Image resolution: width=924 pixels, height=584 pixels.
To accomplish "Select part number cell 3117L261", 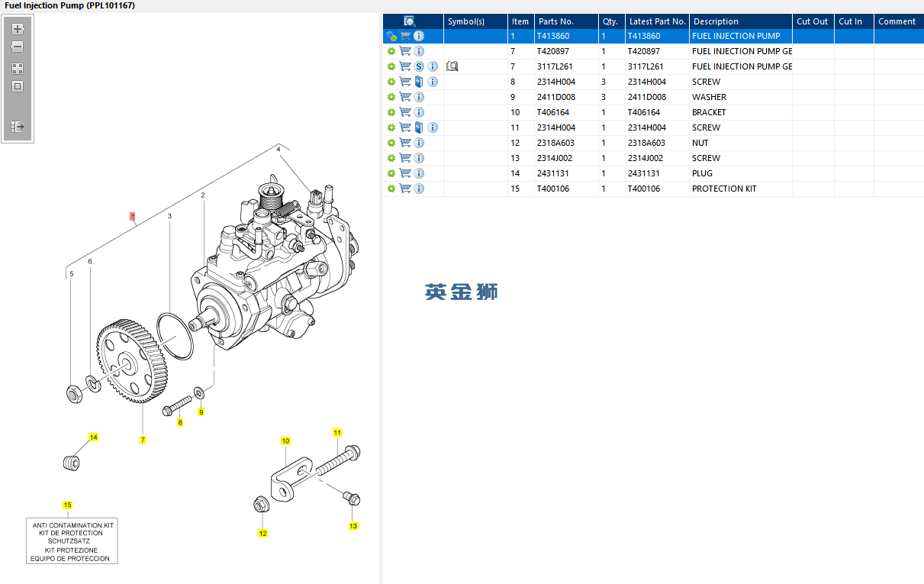I will click(x=566, y=66).
